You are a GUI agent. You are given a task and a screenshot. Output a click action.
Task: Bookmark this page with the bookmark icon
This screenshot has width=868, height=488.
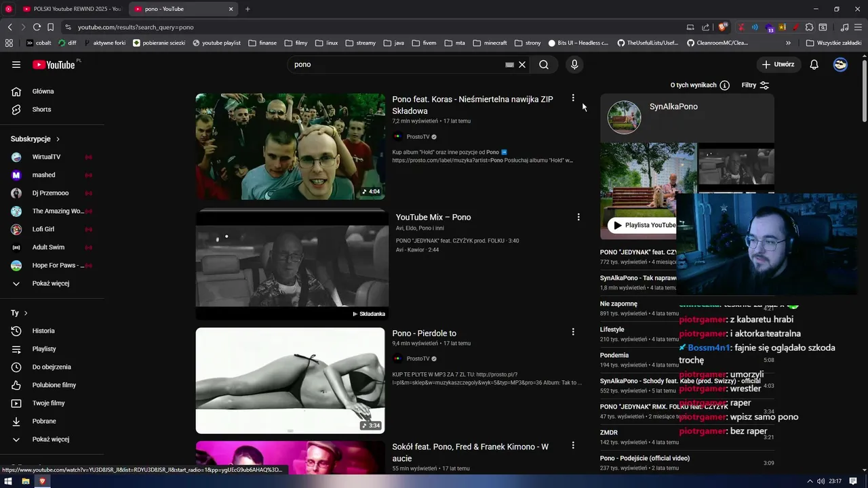pos(50,27)
